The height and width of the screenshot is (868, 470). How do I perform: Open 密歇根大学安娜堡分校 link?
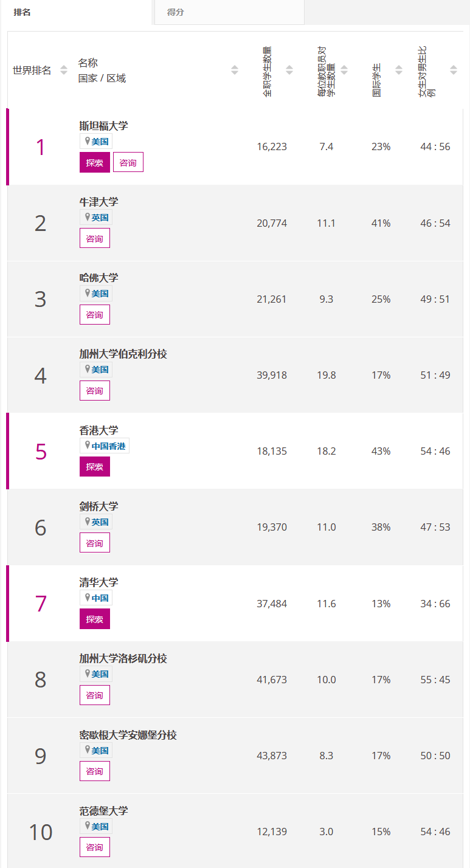128,735
